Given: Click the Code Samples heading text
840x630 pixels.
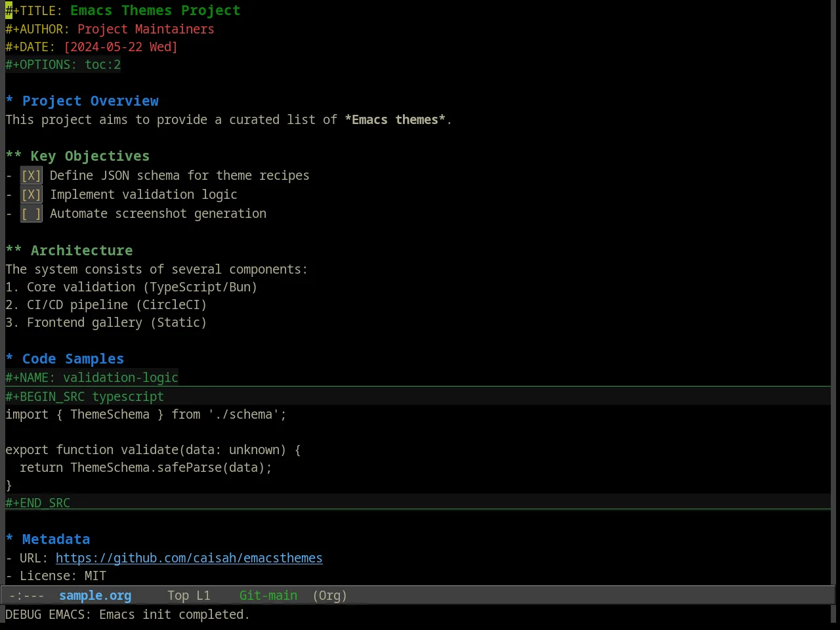Looking at the screenshot, I should (73, 359).
